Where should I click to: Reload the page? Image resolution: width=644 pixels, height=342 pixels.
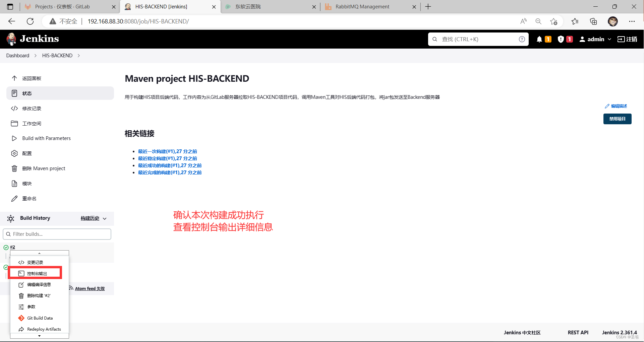(30, 21)
